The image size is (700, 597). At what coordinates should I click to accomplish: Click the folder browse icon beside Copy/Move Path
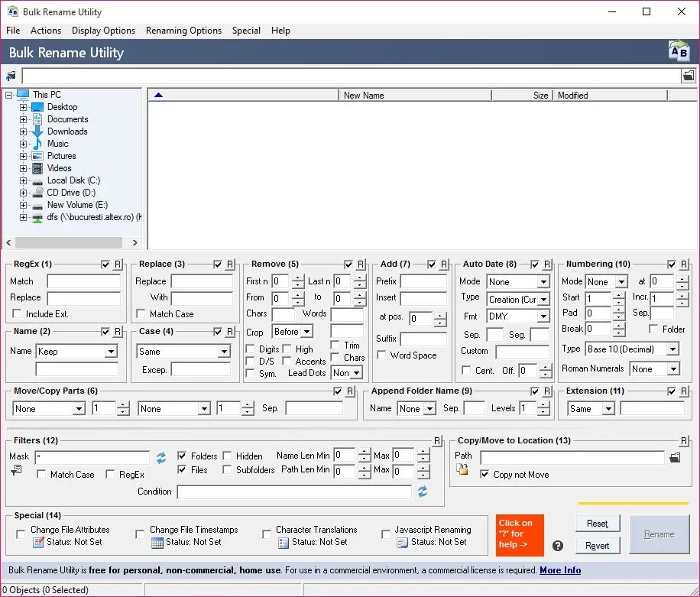[675, 457]
